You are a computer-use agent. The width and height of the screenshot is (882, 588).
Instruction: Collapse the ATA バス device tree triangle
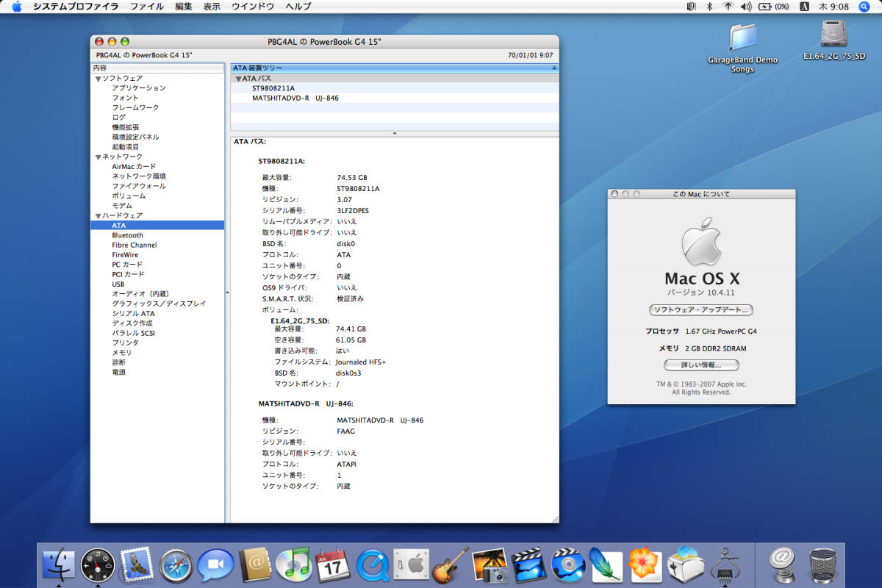click(238, 78)
